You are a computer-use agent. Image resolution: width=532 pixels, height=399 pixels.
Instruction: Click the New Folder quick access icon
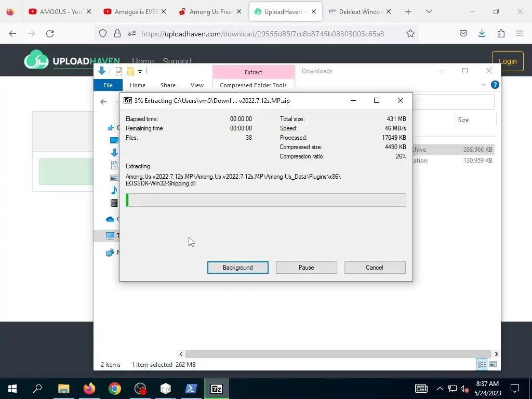click(x=130, y=71)
